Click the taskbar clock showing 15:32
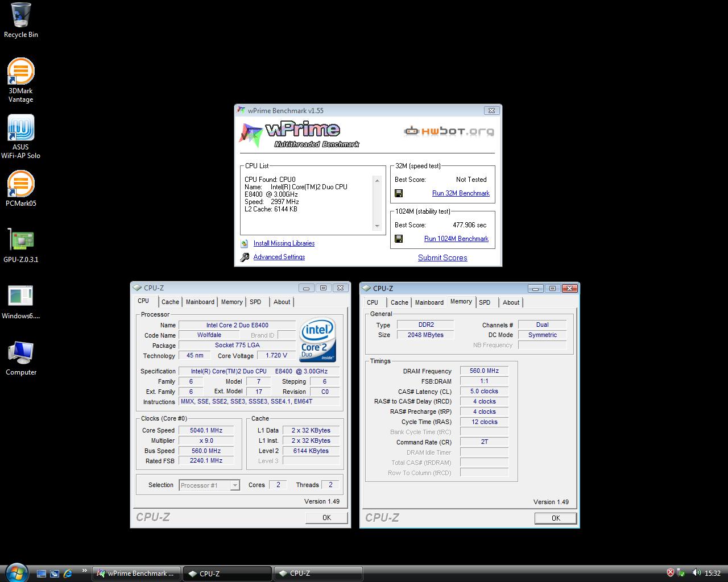The height and width of the screenshot is (582, 728). (x=713, y=573)
